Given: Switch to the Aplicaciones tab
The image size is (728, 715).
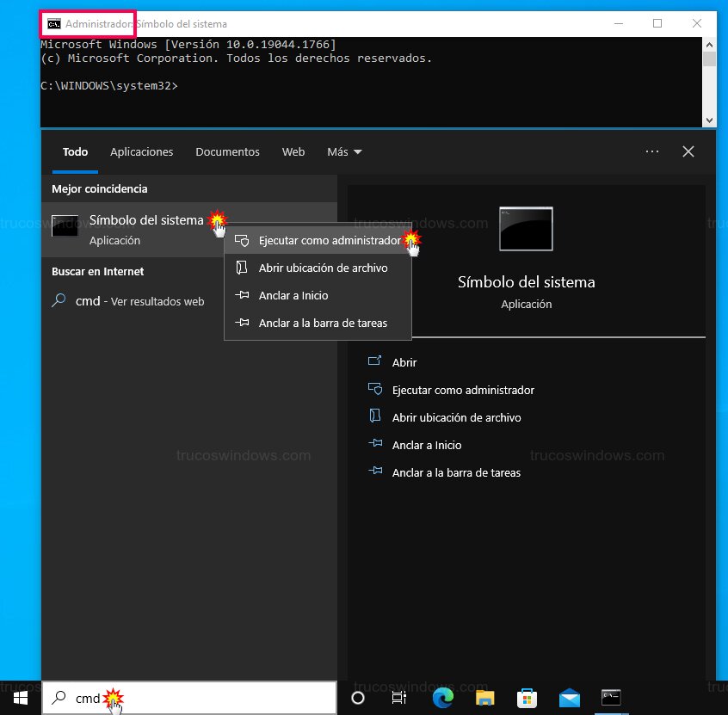Looking at the screenshot, I should [x=141, y=151].
